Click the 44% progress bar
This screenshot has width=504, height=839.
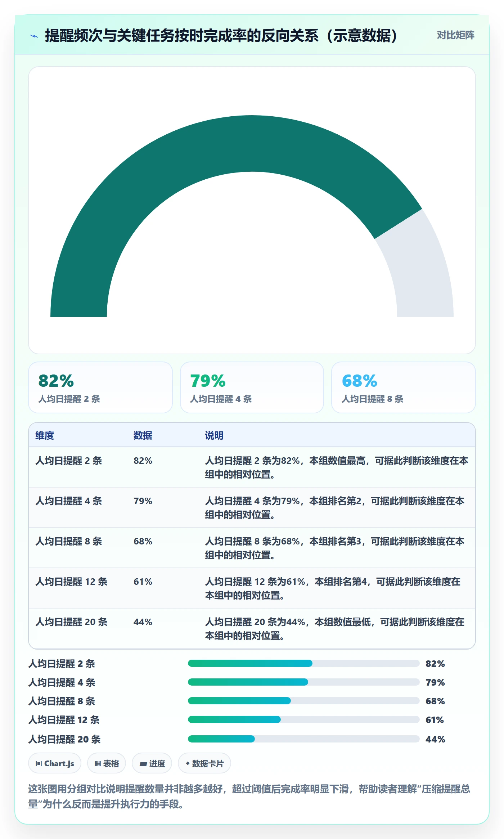(304, 739)
